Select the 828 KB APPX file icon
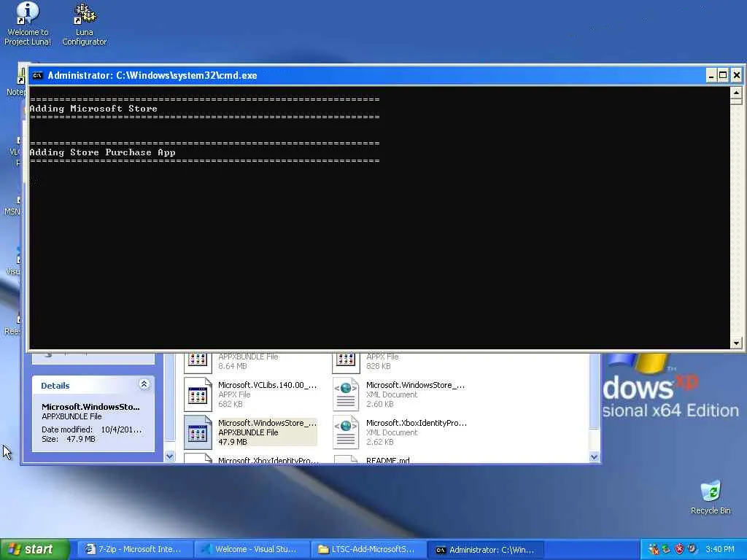Image resolution: width=747 pixels, height=560 pixels. tap(346, 363)
